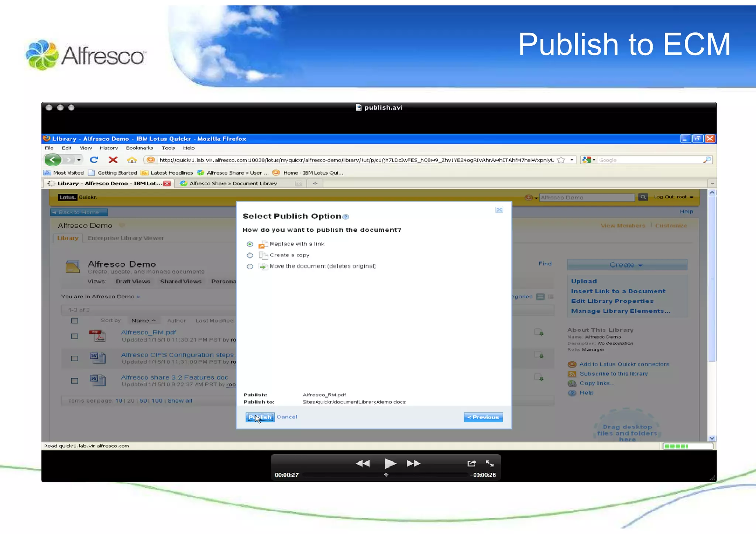Click download icon in Alfresco CIFS row
The image size is (756, 534).
pos(539,355)
